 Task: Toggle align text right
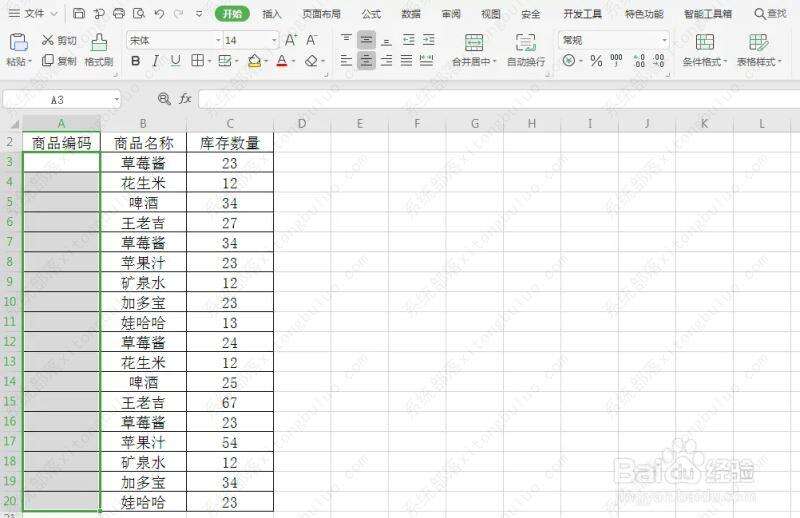tap(386, 61)
